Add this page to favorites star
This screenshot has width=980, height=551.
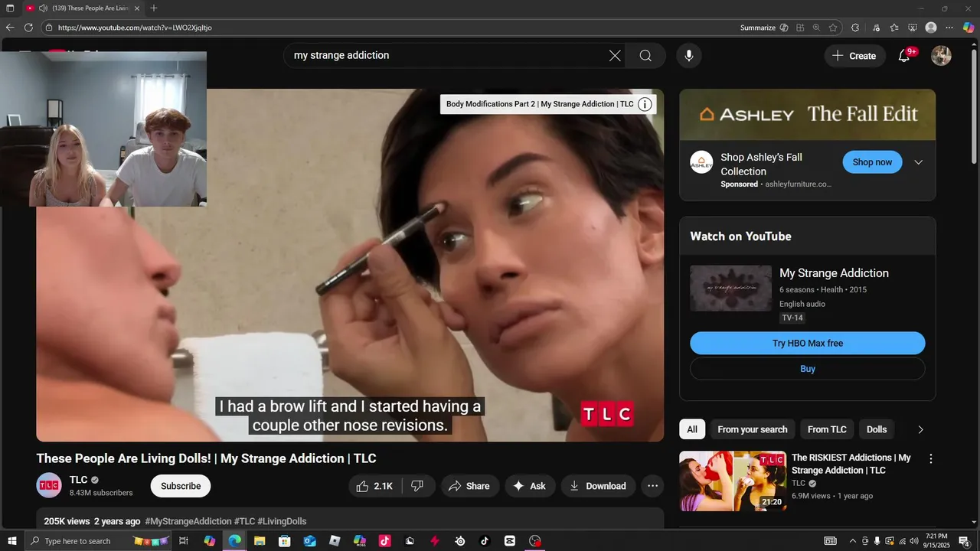tap(833, 28)
